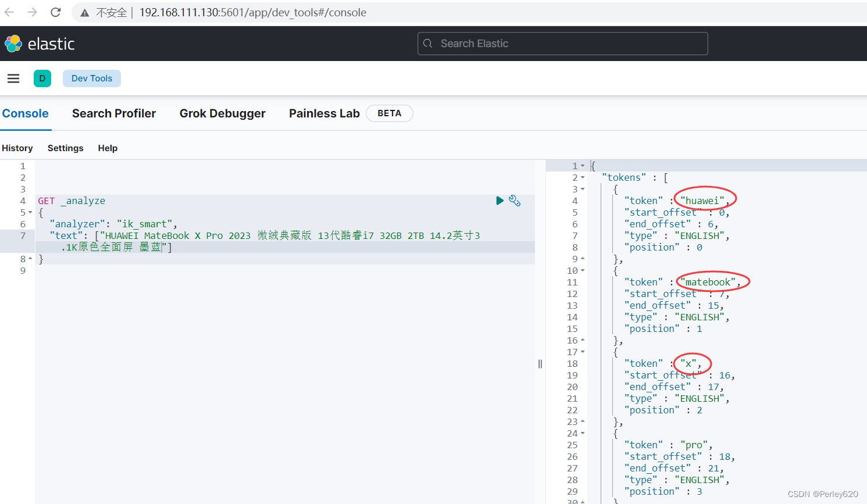Click the GET _analyze request line
The width and height of the screenshot is (867, 504).
(x=72, y=201)
